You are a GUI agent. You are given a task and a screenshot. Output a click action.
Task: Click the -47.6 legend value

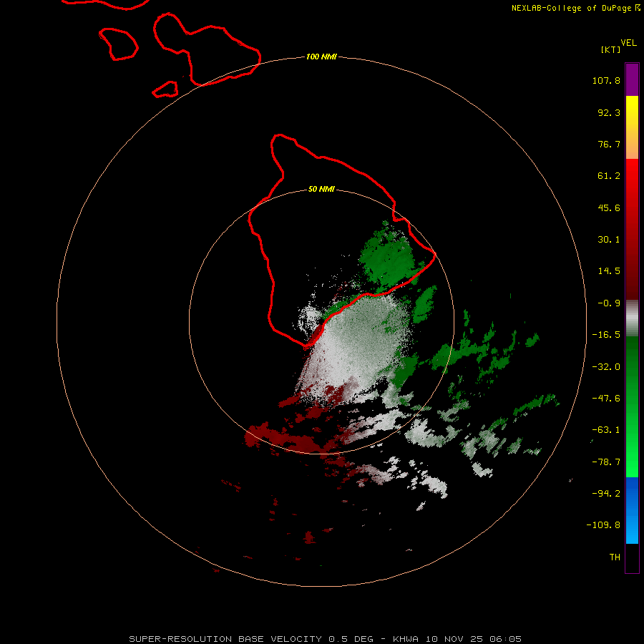(x=606, y=399)
